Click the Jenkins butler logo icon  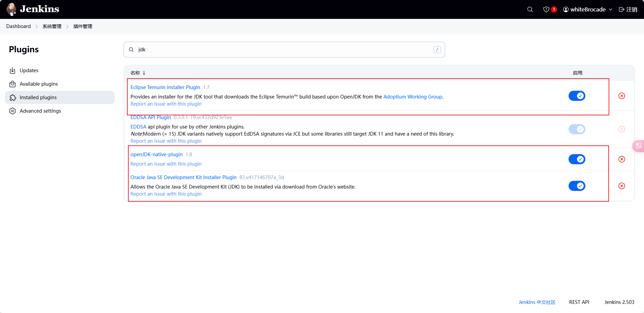11,9
